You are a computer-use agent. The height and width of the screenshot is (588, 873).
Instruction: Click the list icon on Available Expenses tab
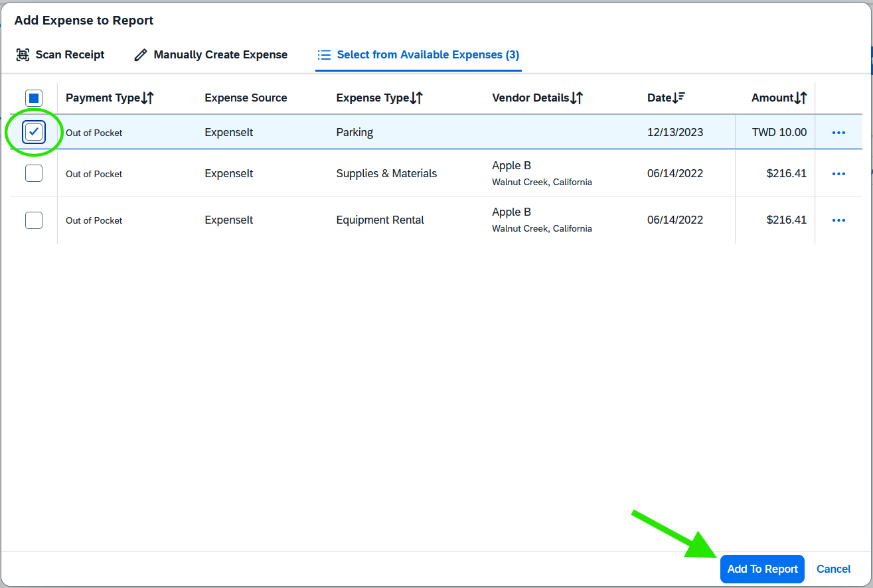324,54
